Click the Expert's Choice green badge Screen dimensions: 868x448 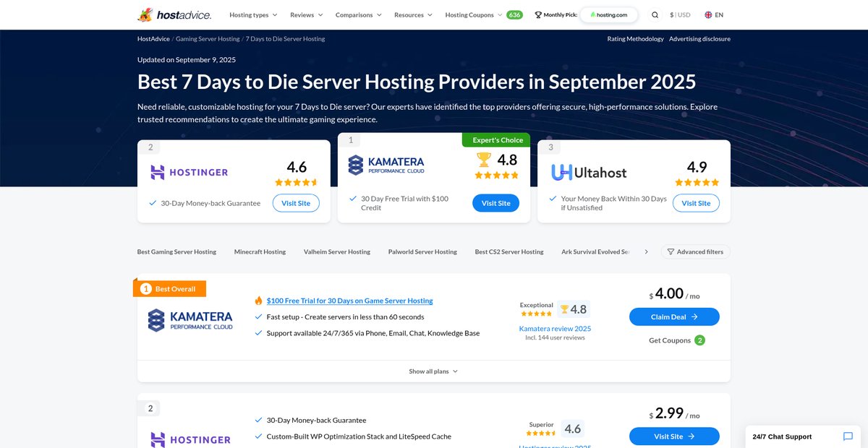(496, 140)
